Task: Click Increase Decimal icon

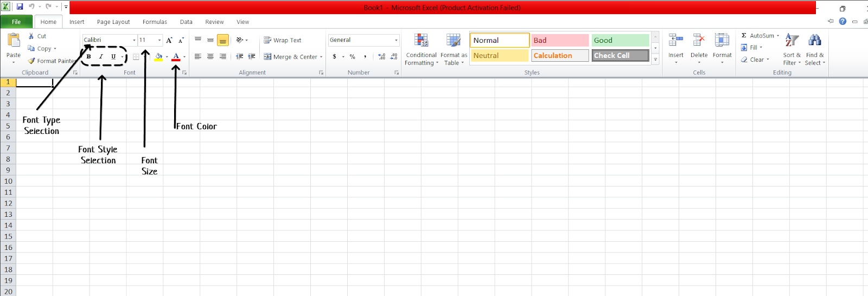Action: (x=382, y=56)
